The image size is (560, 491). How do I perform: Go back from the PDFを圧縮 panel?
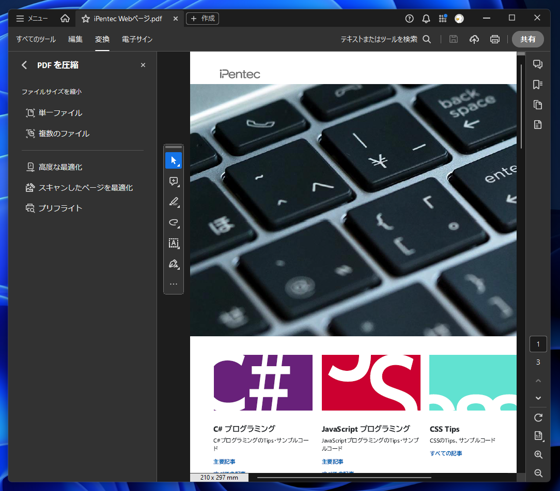coord(24,65)
